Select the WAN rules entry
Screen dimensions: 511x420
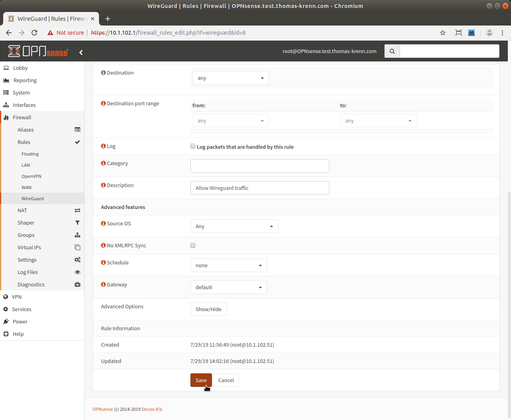pos(26,187)
